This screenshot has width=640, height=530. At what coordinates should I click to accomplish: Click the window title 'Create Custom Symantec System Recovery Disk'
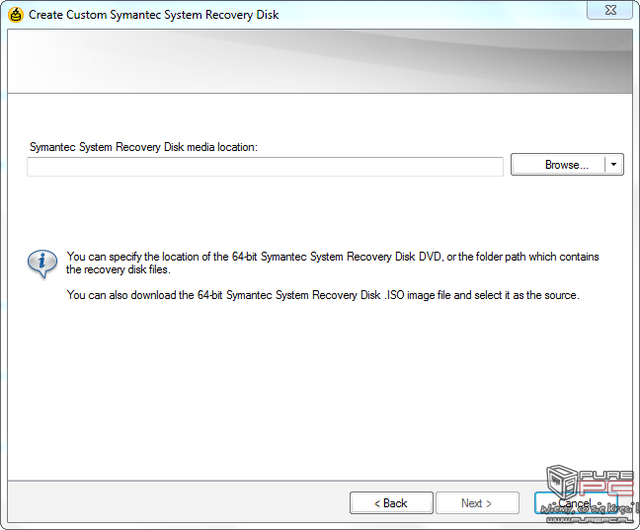[x=153, y=15]
